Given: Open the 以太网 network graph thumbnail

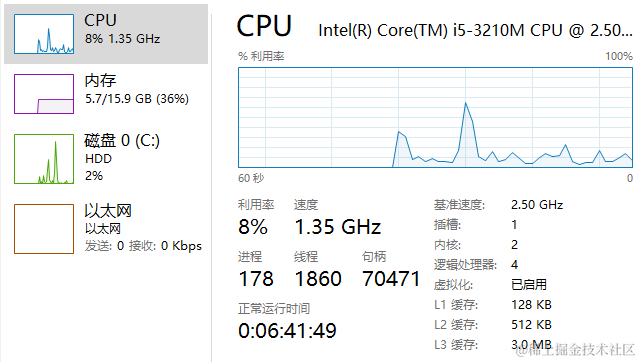Looking at the screenshot, I should click(x=44, y=229).
